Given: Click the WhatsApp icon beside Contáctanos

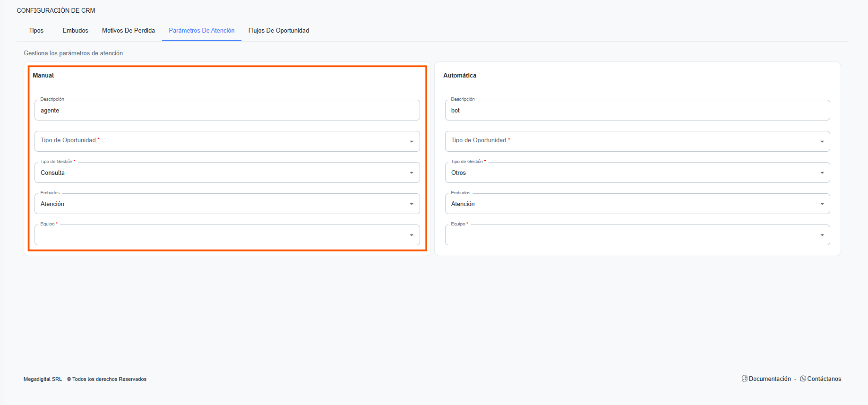Looking at the screenshot, I should coord(803,379).
